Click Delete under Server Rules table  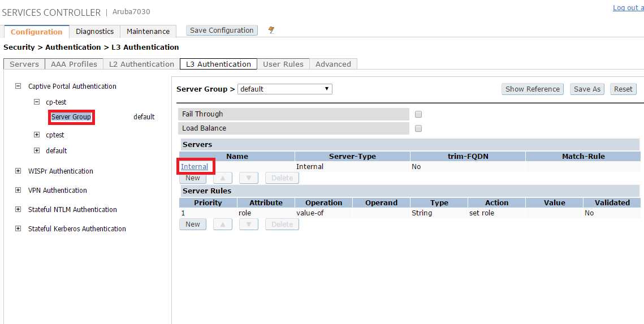[x=282, y=224]
